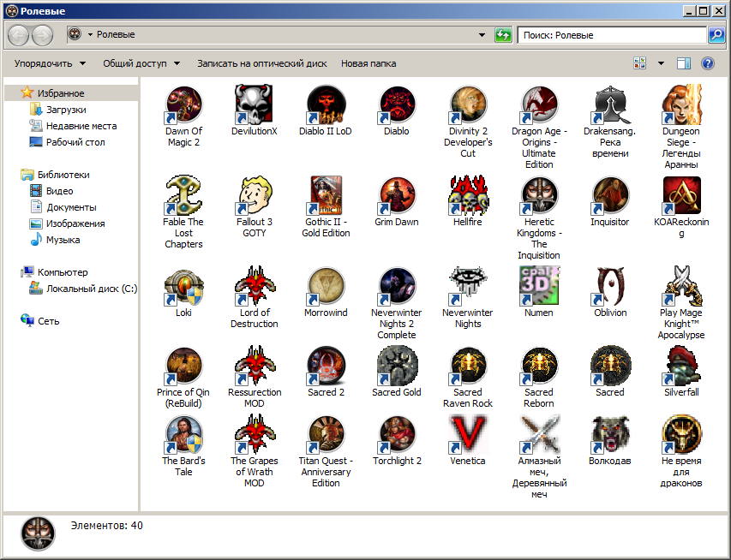Click Dungeon Siege Легенды Аранны icon
The image size is (731, 560).
tap(681, 104)
